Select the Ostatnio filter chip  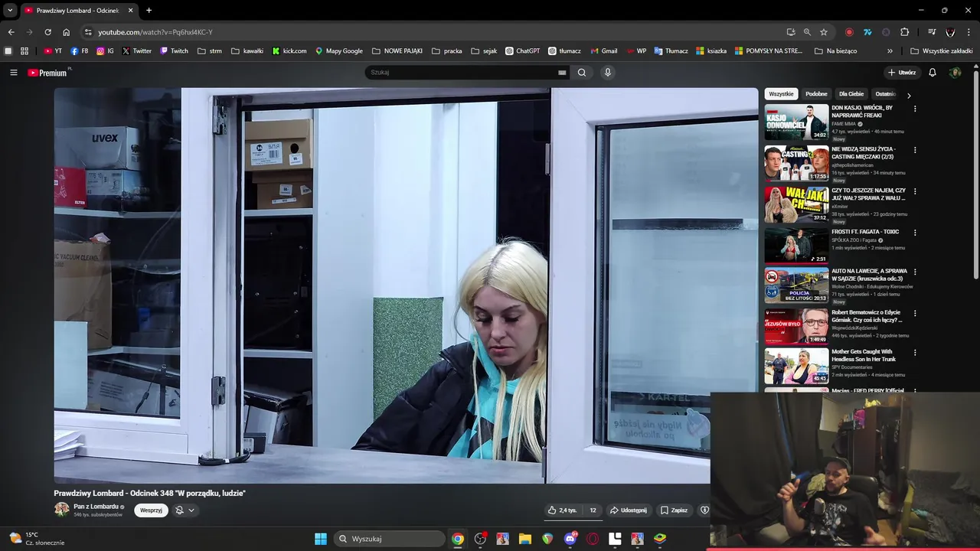coord(885,94)
